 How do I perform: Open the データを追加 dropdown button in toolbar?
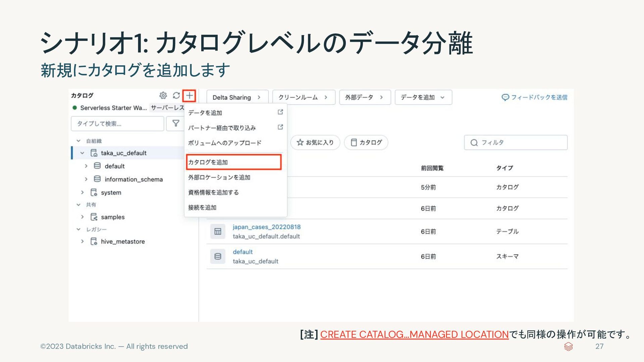pyautogui.click(x=423, y=97)
